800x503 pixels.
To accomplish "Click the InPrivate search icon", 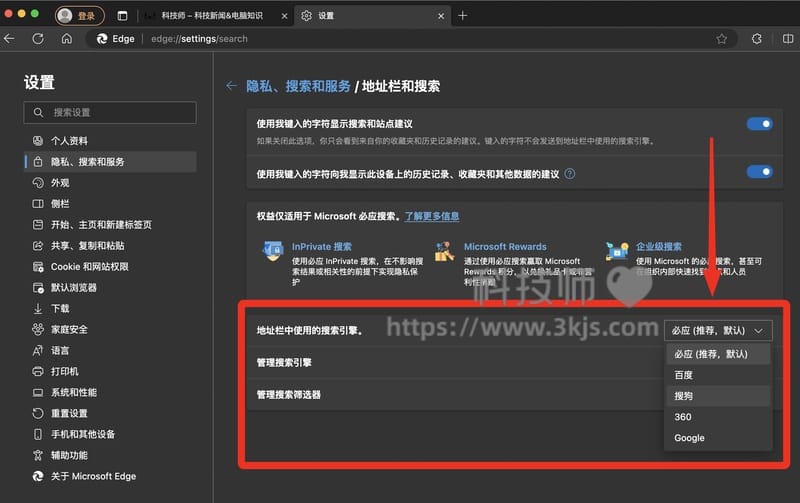I will point(272,251).
